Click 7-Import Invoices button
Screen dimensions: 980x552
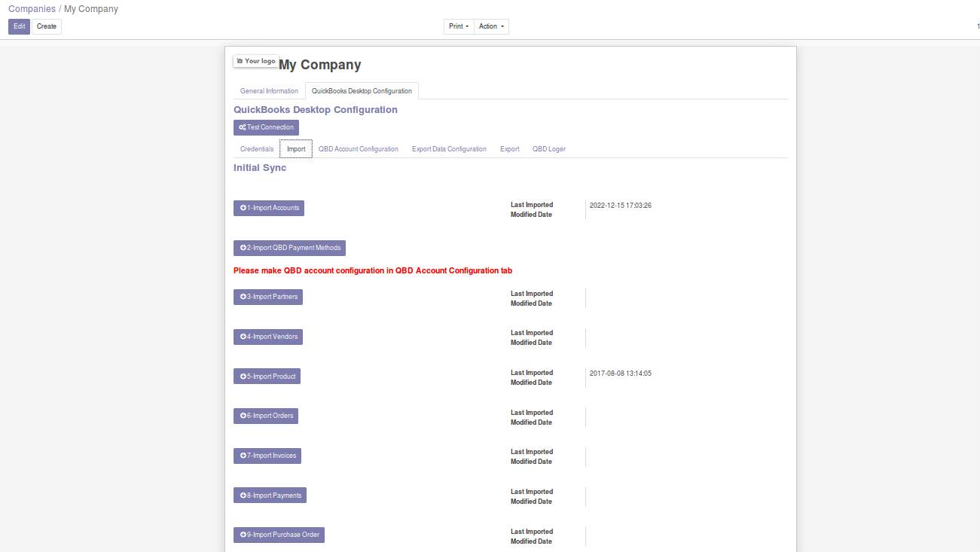[267, 456]
